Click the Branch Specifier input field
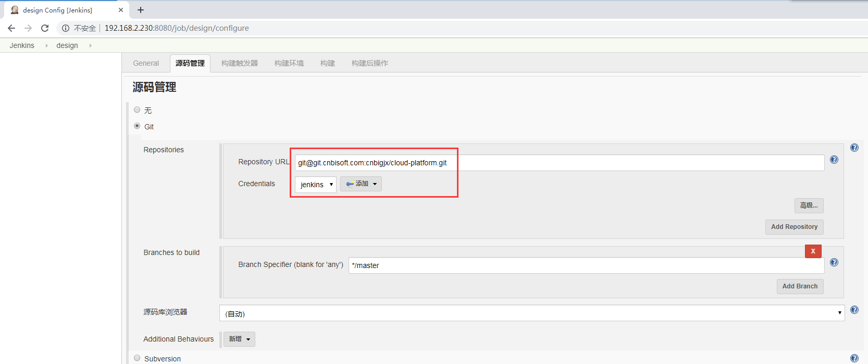Image resolution: width=868 pixels, height=364 pixels. (x=587, y=265)
